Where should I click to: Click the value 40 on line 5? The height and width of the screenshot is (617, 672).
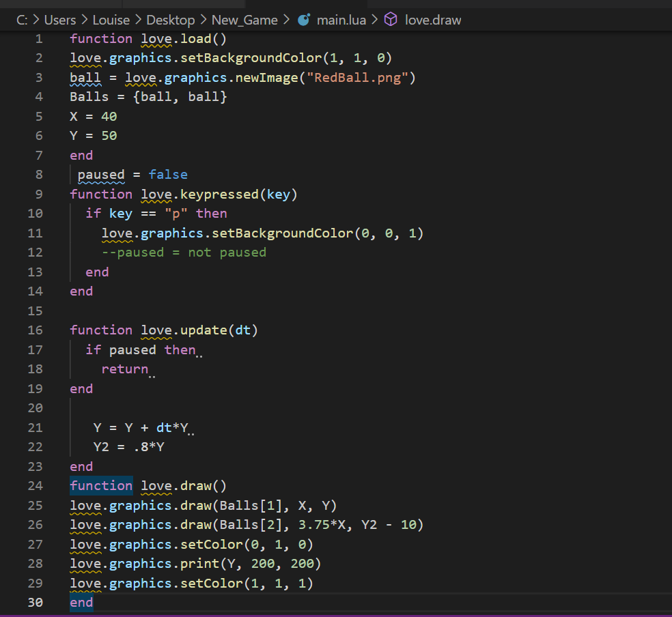tap(109, 117)
